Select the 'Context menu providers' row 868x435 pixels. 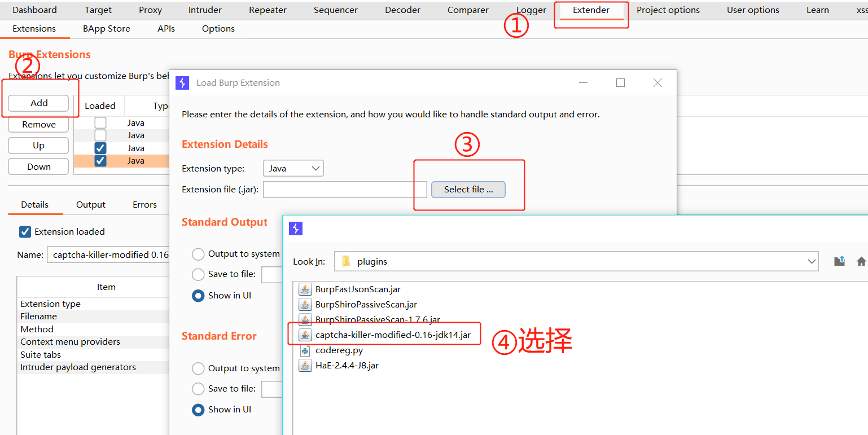(93, 342)
